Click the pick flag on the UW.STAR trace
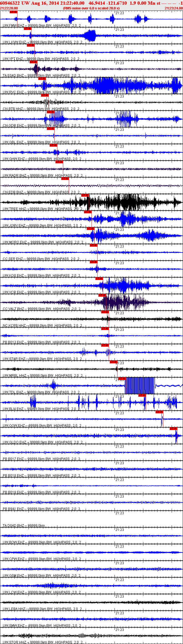Viewport: 183px width, 644px height. [105, 345]
